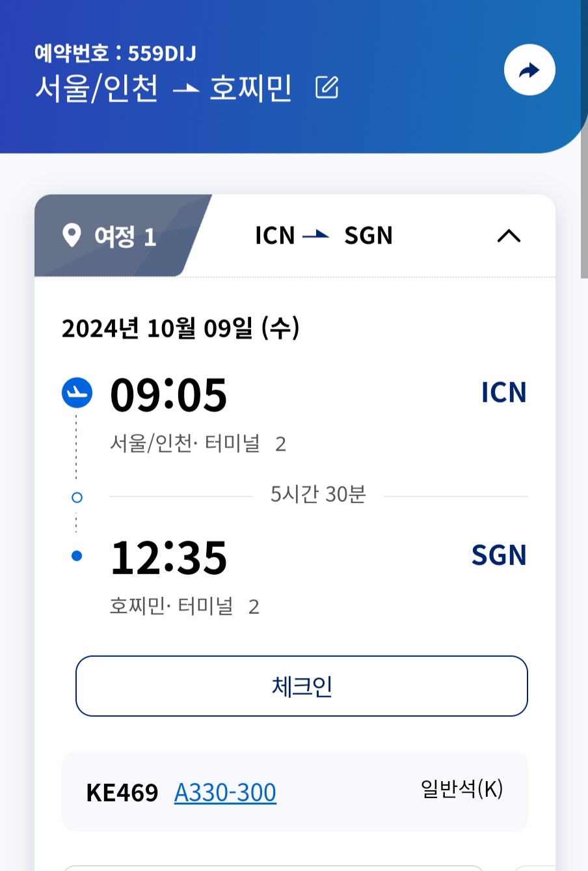Tap the 09:05 departure time
Screen dimensions: 588x871
(168, 394)
